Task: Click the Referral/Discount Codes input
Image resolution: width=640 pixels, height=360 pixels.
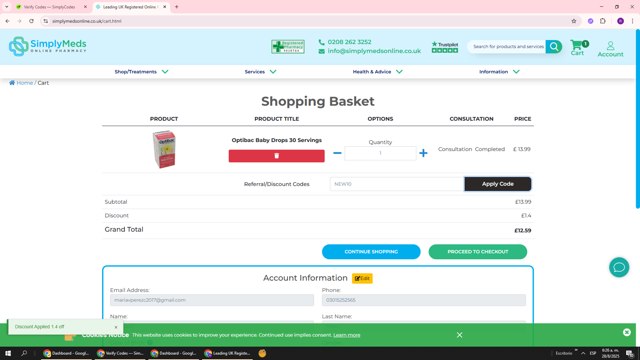Action: pyautogui.click(x=397, y=184)
